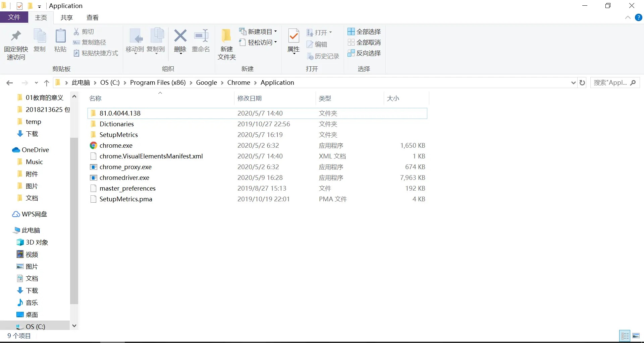Open the 复制到 (Copy to) menu
Screen dimensions: 644x343
point(156,41)
